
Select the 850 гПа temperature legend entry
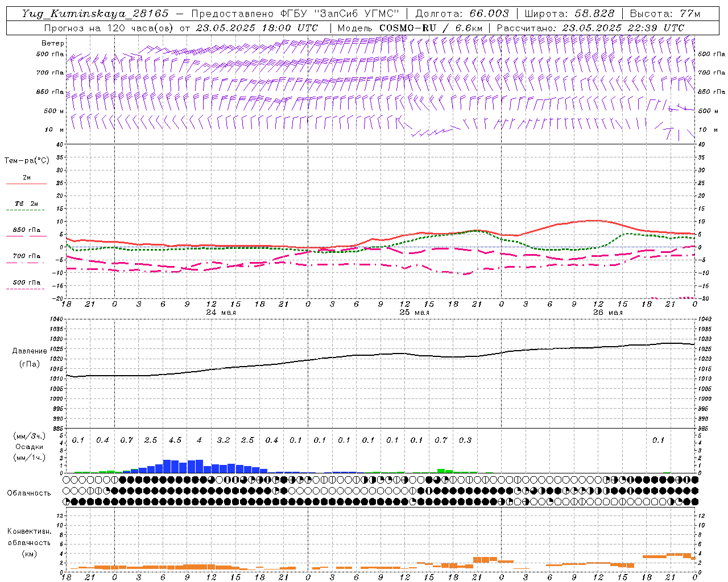(26, 230)
